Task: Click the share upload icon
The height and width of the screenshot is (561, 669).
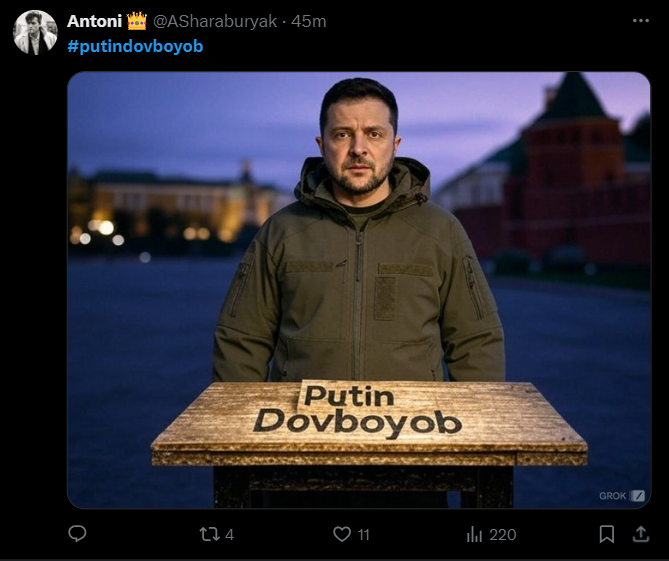Action: tap(640, 534)
